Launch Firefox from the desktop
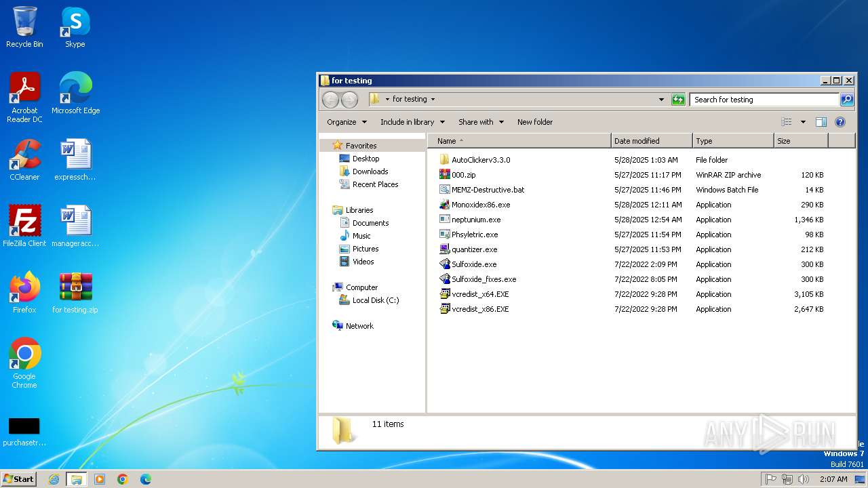 [x=24, y=293]
